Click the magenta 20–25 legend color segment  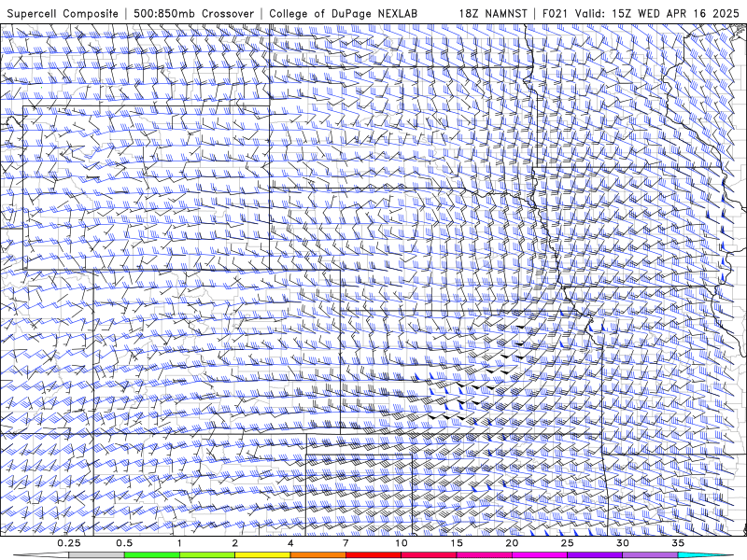(x=540, y=555)
